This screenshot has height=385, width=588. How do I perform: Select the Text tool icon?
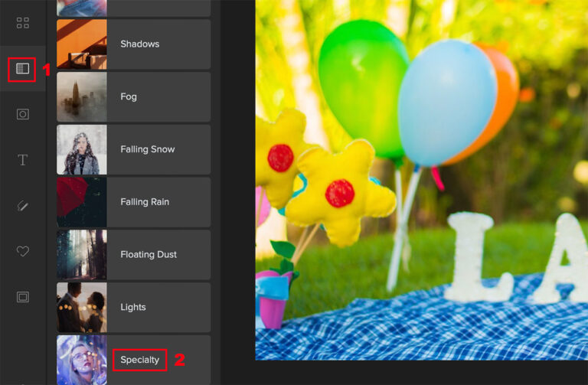click(23, 160)
